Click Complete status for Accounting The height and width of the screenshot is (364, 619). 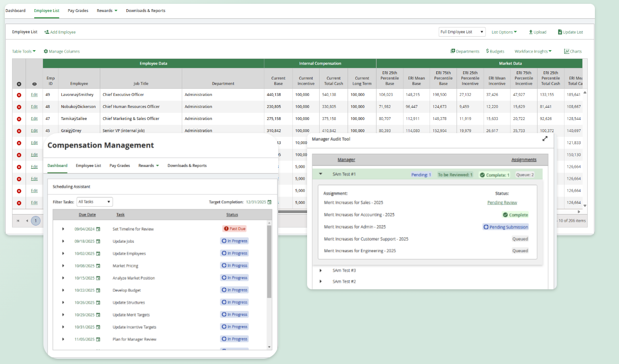pyautogui.click(x=515, y=215)
